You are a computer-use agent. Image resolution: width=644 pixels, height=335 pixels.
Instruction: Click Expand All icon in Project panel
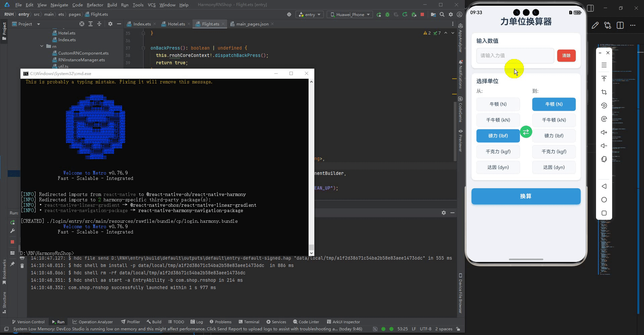(x=91, y=24)
